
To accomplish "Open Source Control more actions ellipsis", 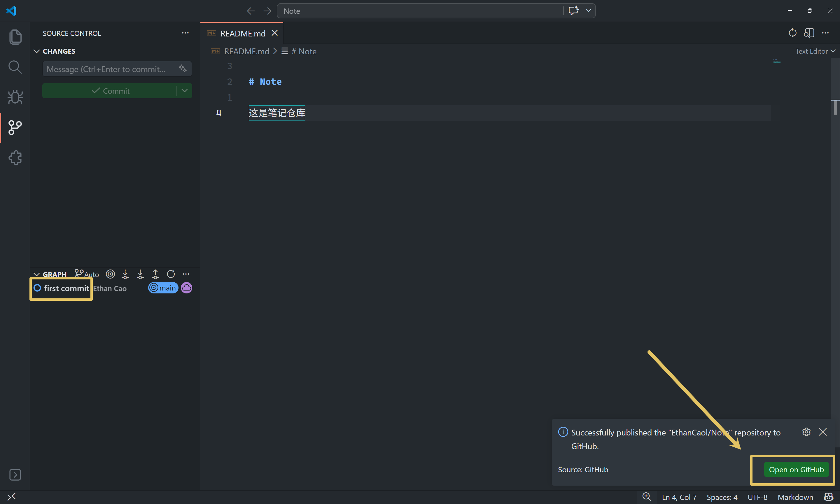I will 185,33.
